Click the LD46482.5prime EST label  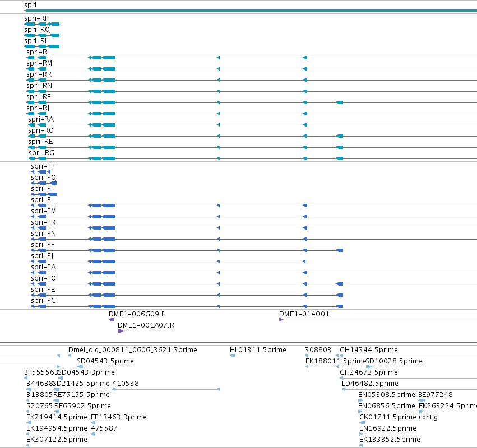371,384
